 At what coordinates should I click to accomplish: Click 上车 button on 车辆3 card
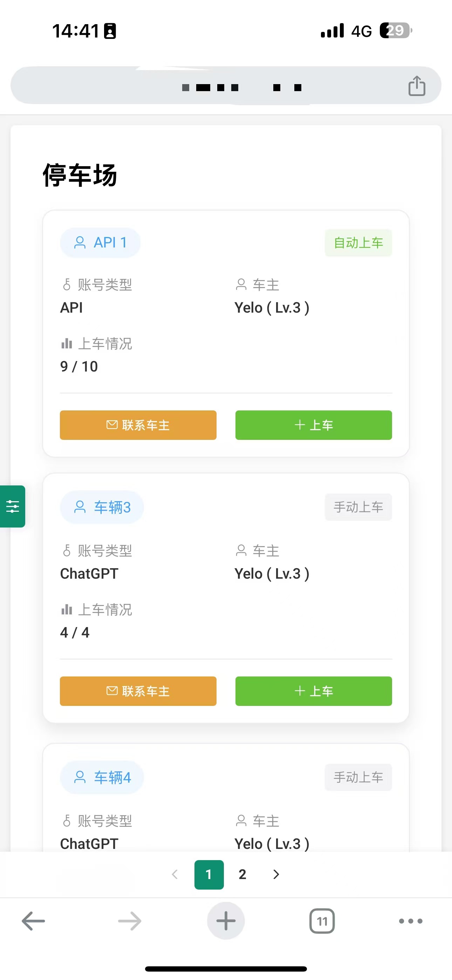click(314, 691)
